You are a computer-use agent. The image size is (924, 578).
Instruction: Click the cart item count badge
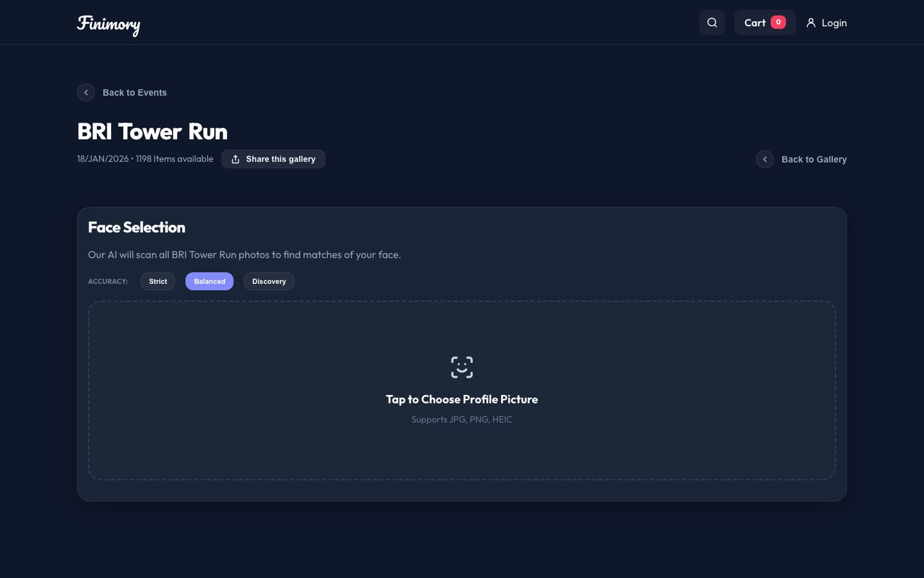click(778, 22)
